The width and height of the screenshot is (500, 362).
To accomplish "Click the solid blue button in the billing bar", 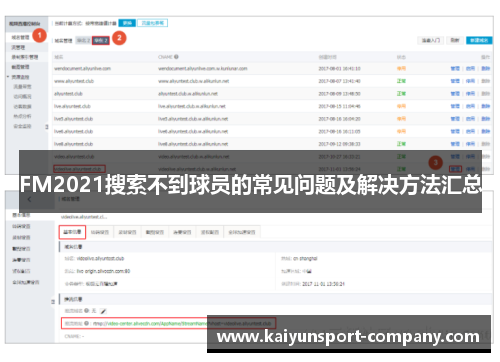I will 127,23.
